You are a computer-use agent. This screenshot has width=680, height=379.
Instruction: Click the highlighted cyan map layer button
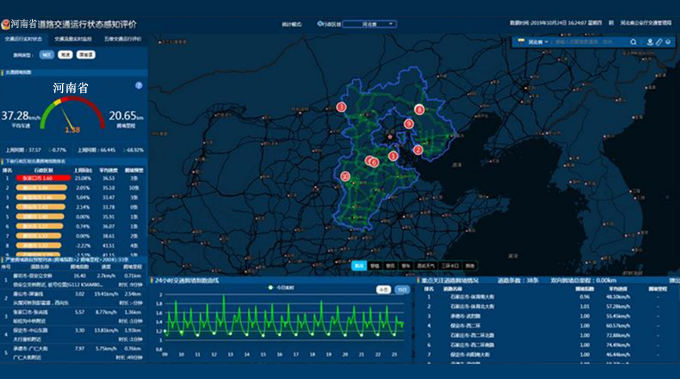[x=359, y=266]
